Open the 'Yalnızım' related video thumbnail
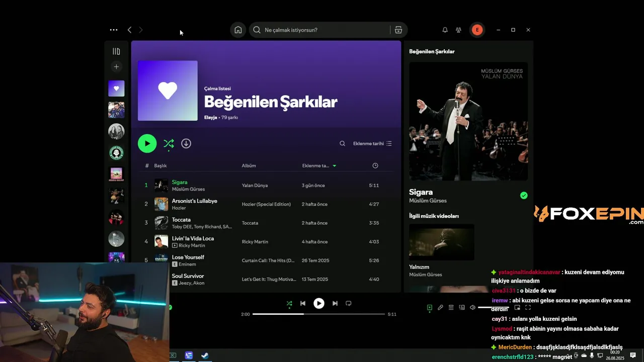644x362 pixels. pyautogui.click(x=441, y=242)
